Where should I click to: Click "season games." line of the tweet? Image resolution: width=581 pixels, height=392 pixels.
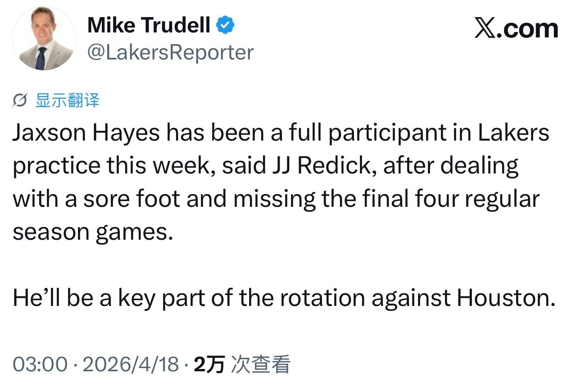[x=93, y=232]
